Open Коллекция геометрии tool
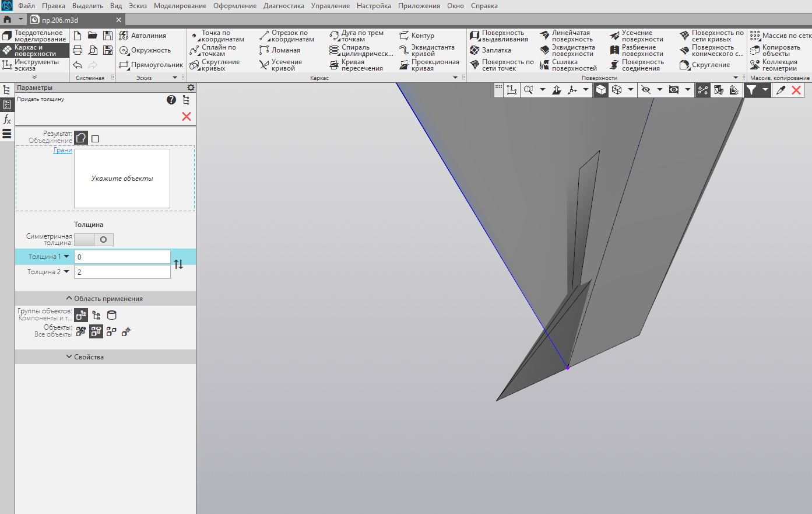This screenshot has height=514, width=812. point(774,65)
